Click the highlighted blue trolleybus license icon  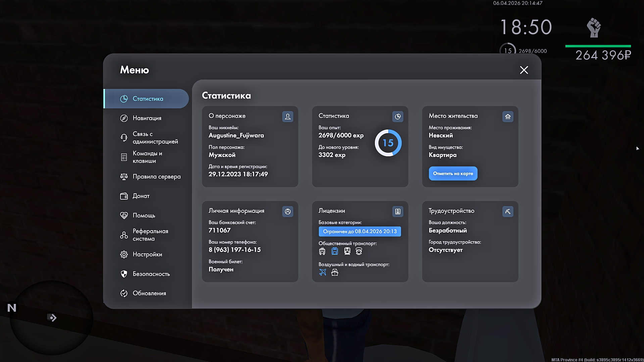pyautogui.click(x=335, y=251)
